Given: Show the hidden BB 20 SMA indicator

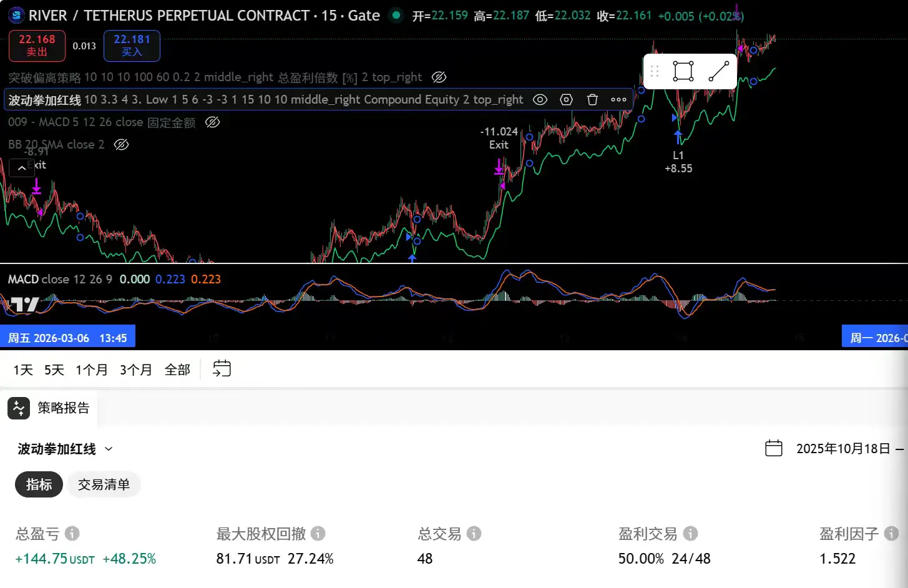Looking at the screenshot, I should pos(122,145).
